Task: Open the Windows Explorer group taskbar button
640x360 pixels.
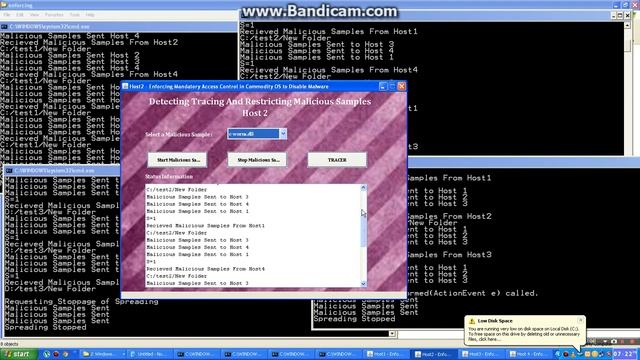Action: coord(103,354)
